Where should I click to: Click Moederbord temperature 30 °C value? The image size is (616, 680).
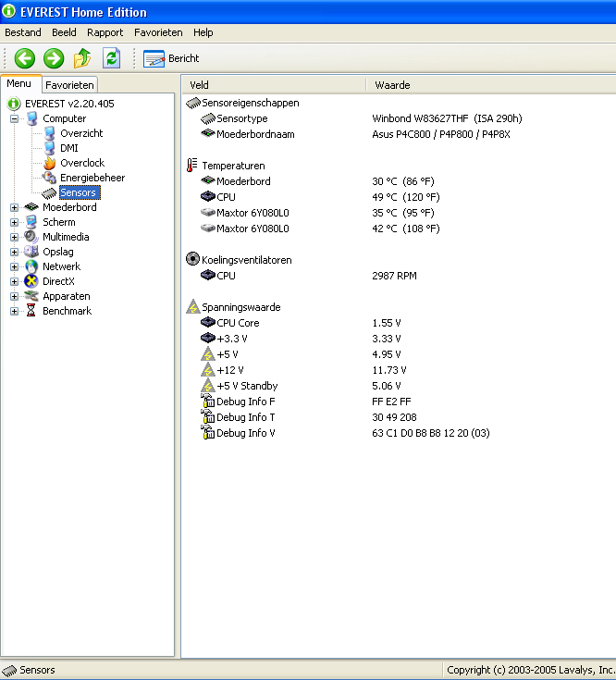click(402, 181)
